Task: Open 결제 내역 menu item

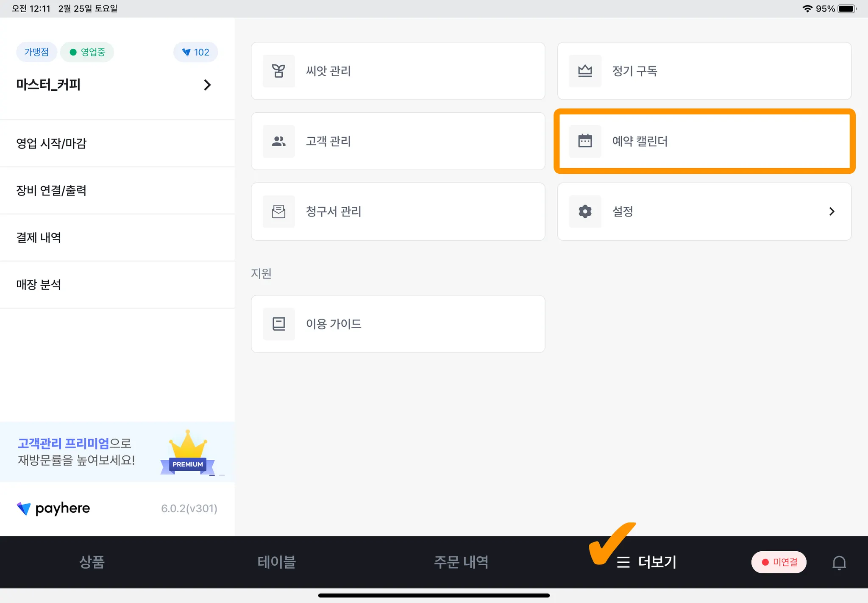Action: [39, 237]
